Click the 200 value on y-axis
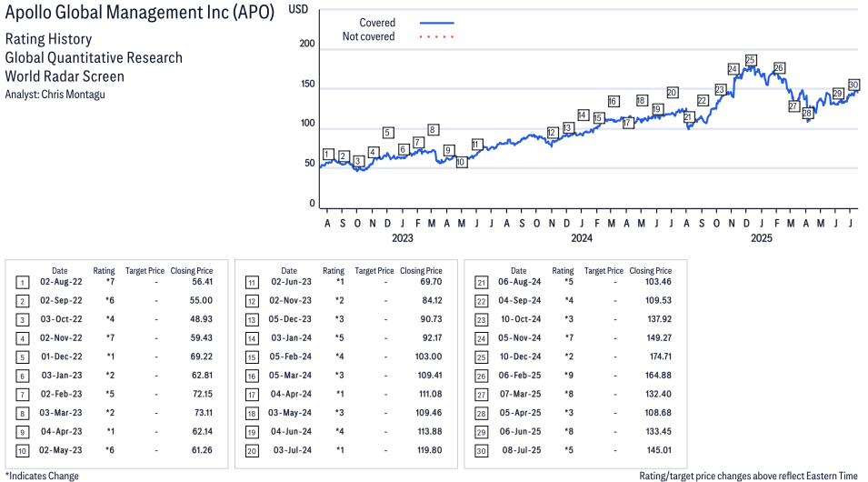The height and width of the screenshot is (482, 868). pyautogui.click(x=307, y=44)
